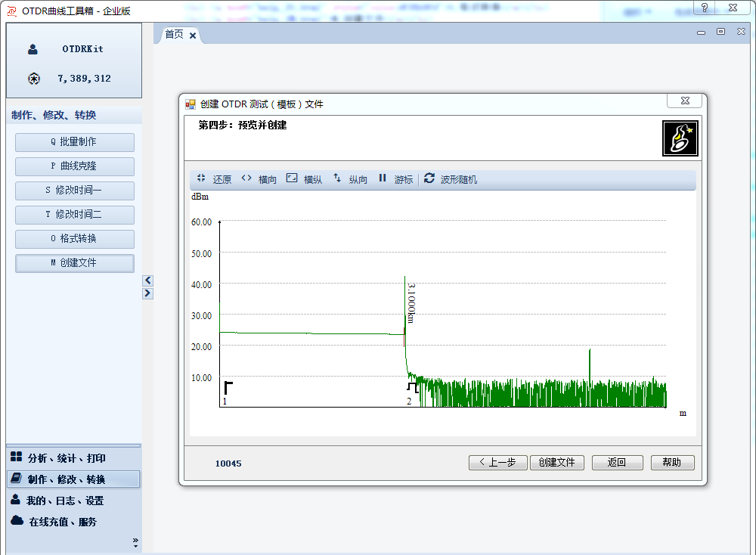
Task: Click the 帮助 help button
Action: 671,463
